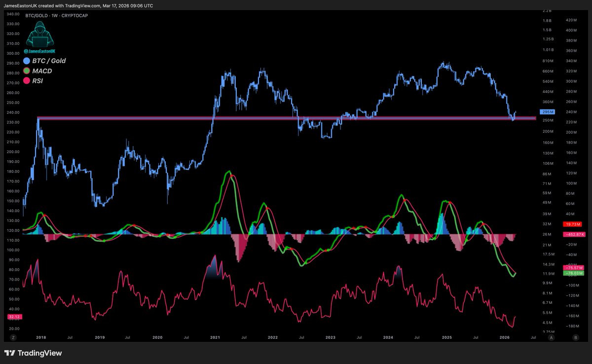Click the green MACD legend dot

click(x=28, y=71)
